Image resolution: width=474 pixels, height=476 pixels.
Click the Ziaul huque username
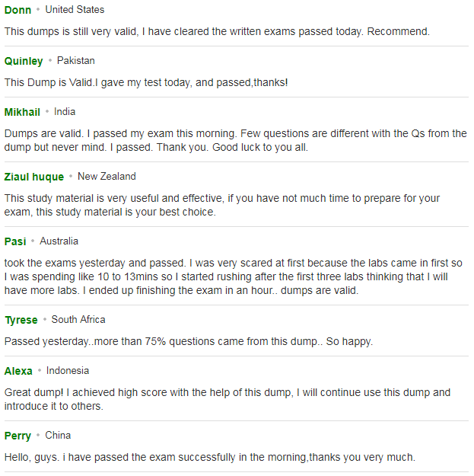click(34, 177)
